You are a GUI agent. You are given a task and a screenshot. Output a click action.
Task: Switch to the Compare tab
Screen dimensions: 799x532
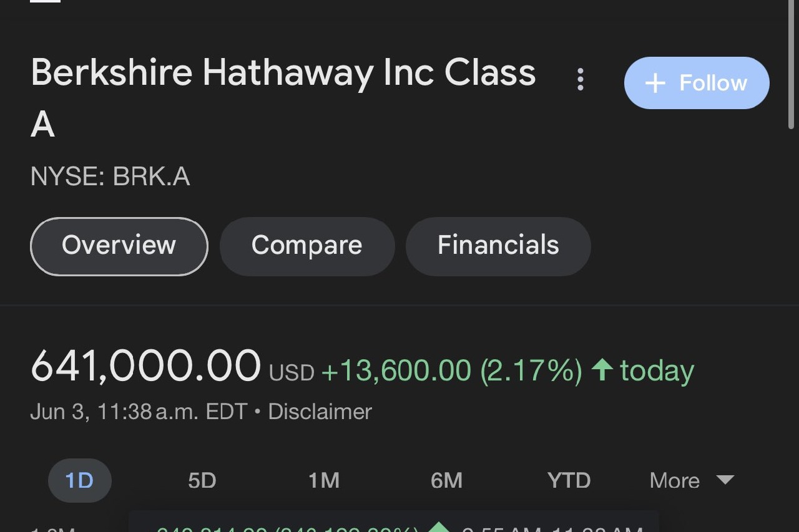tap(306, 246)
